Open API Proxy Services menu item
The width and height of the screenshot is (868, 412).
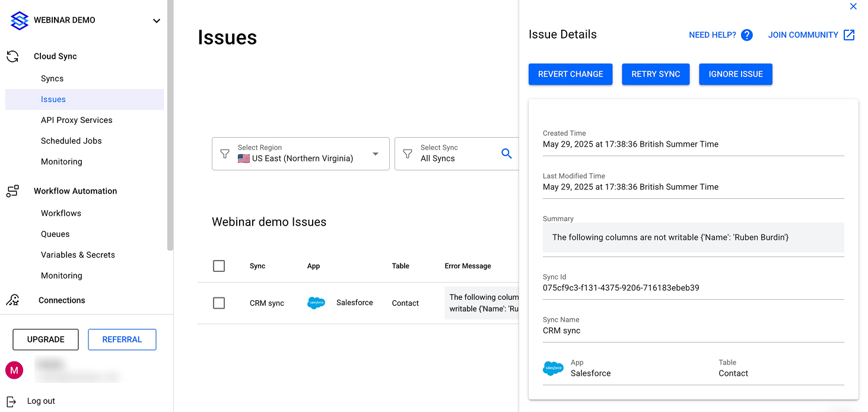coord(77,120)
